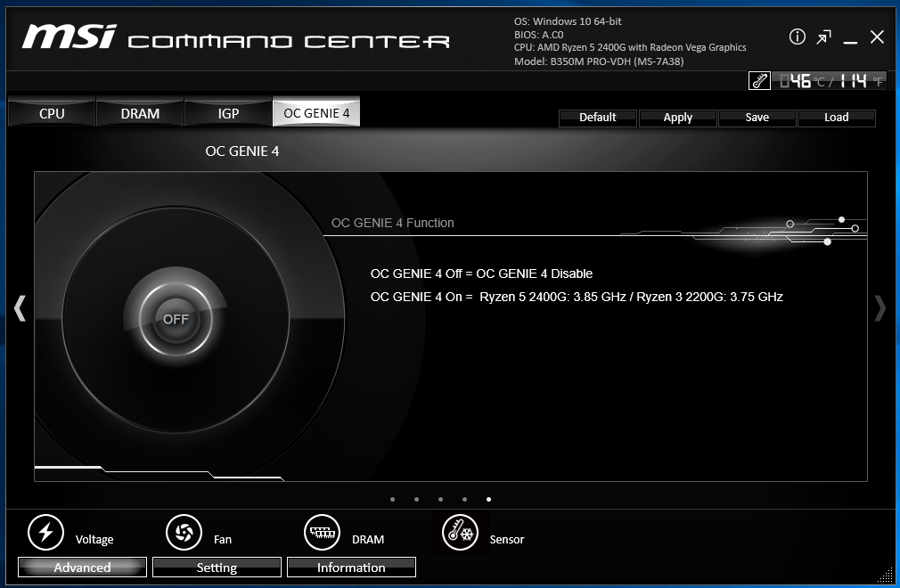Click the 'OC GENIE 4 Function' heading

pos(393,223)
